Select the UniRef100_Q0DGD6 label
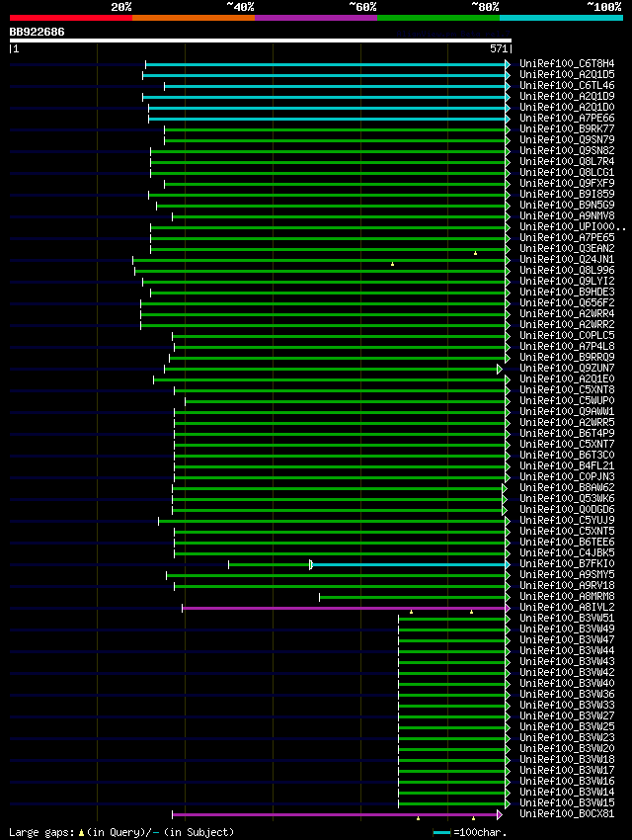The width and height of the screenshot is (632, 840). (x=567, y=510)
